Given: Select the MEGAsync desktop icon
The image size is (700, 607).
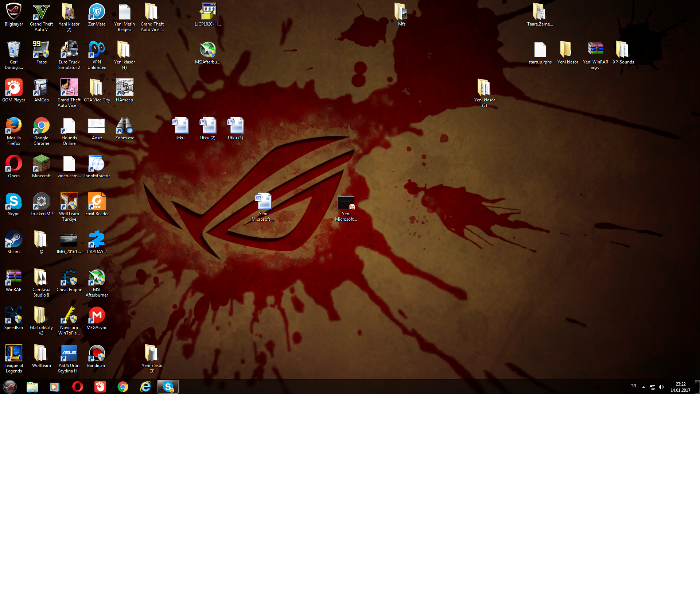Looking at the screenshot, I should point(97,316).
